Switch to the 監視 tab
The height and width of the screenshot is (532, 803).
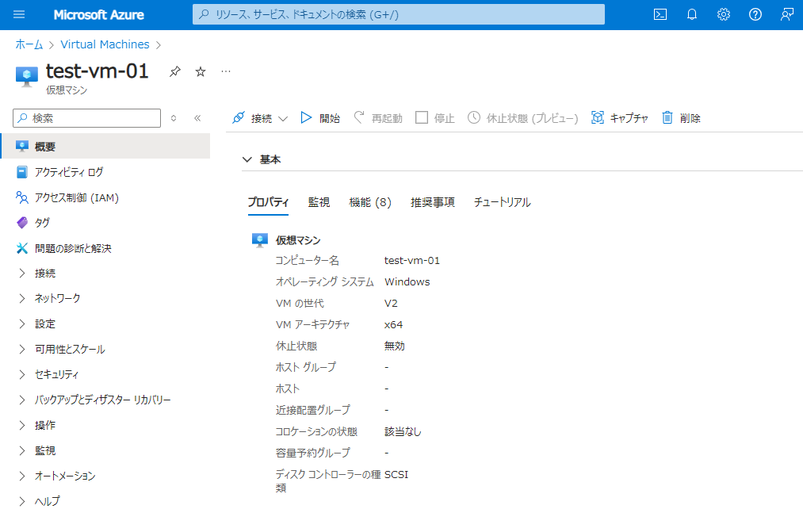pyautogui.click(x=319, y=202)
